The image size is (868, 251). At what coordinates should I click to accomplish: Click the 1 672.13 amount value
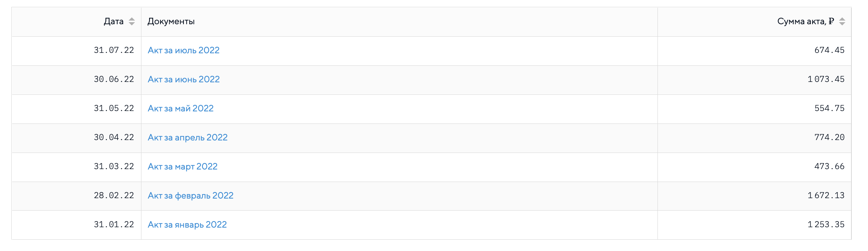(826, 196)
